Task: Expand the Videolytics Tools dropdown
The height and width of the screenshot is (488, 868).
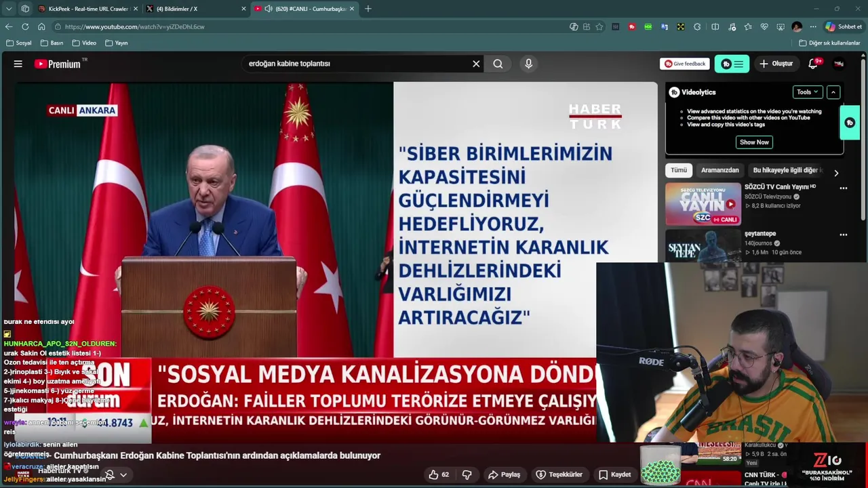Action: [x=808, y=92]
